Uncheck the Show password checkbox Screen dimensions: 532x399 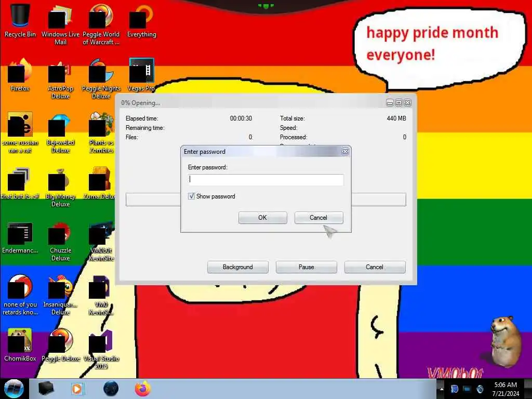(191, 196)
